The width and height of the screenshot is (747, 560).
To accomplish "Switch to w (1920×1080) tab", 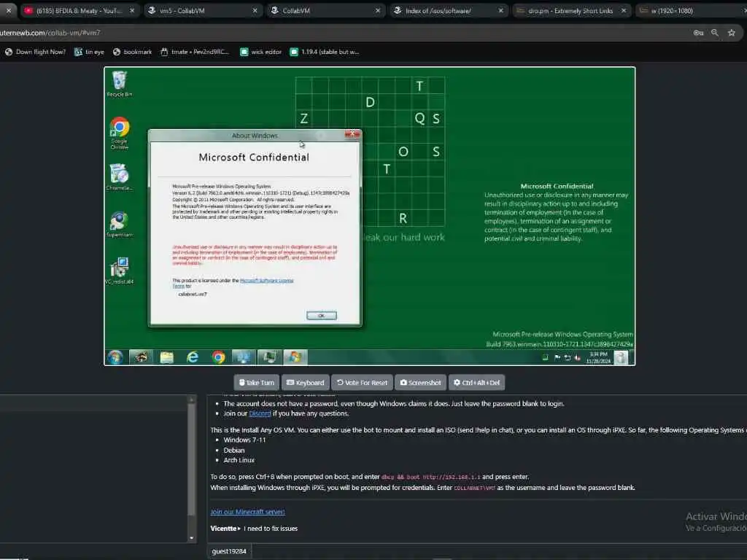I will (691, 10).
